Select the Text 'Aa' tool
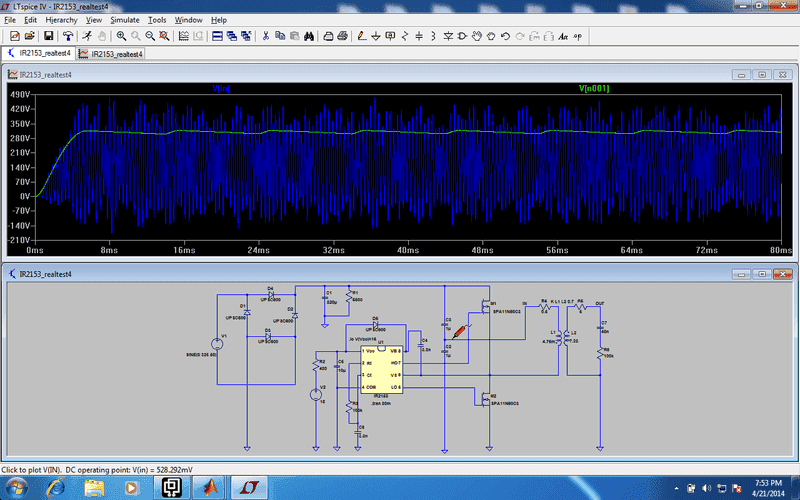 (563, 36)
